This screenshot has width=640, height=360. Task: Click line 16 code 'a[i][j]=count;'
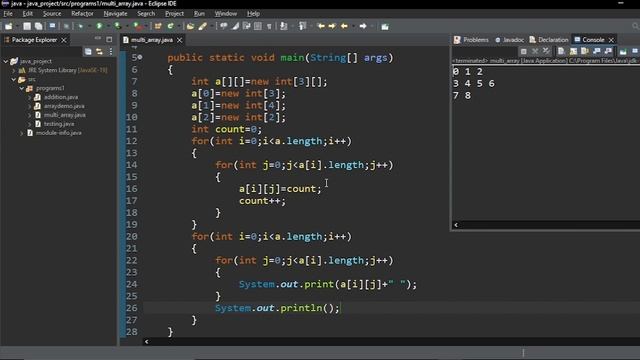[x=280, y=189]
